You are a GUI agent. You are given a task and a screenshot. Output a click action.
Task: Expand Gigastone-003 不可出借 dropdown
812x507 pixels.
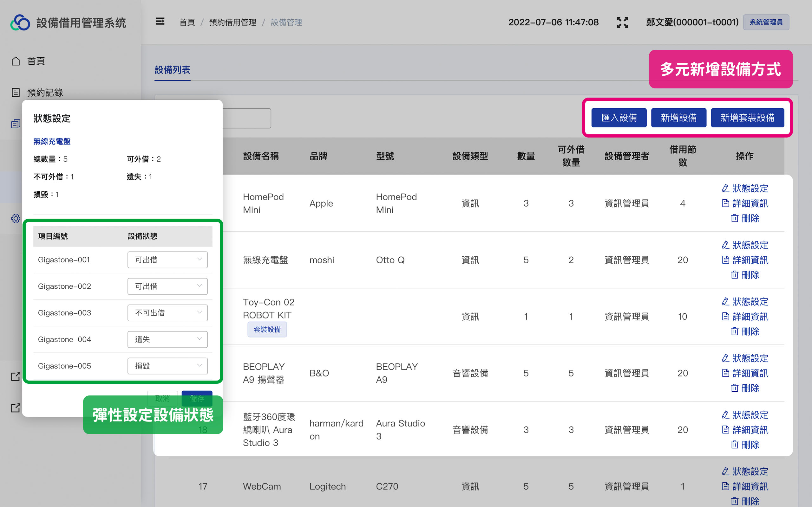click(x=167, y=313)
